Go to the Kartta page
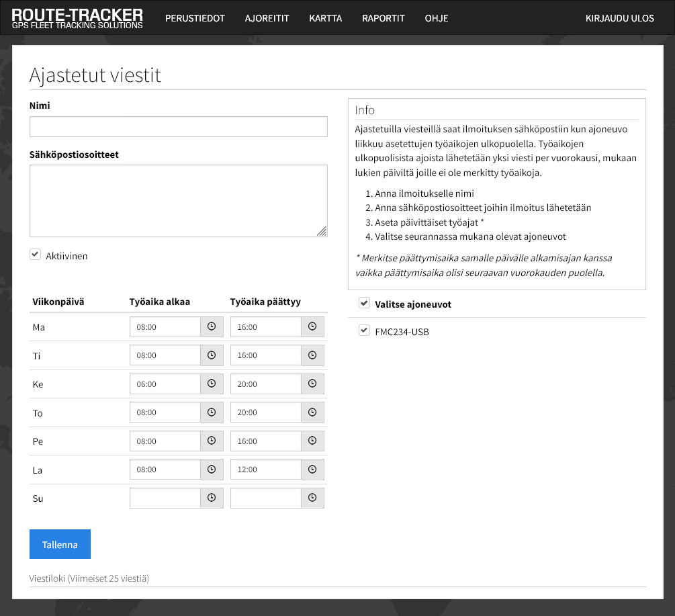 325,18
